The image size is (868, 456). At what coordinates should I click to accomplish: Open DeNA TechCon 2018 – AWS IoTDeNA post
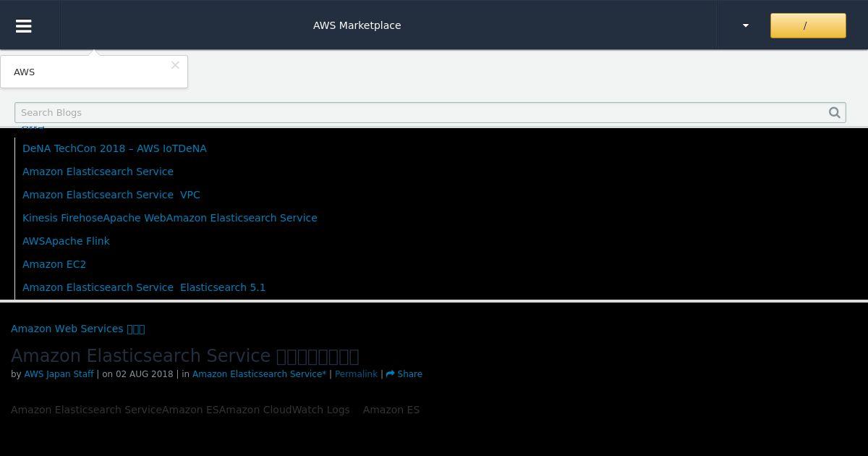point(114,148)
